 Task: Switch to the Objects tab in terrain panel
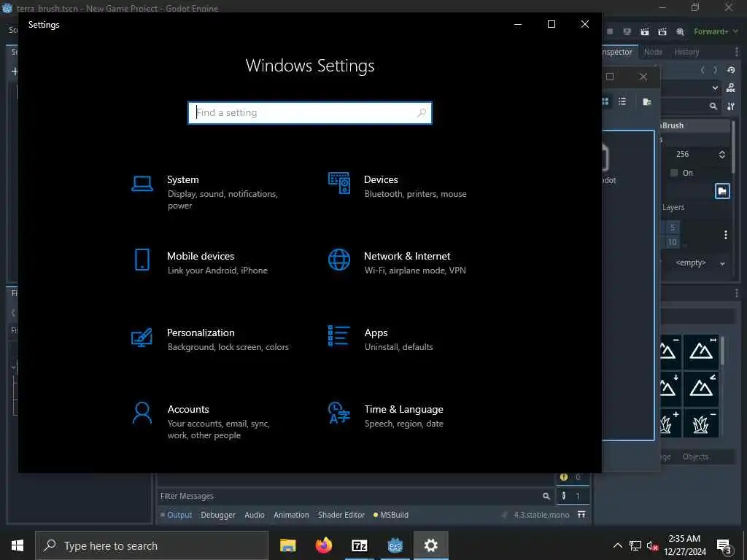click(x=695, y=456)
